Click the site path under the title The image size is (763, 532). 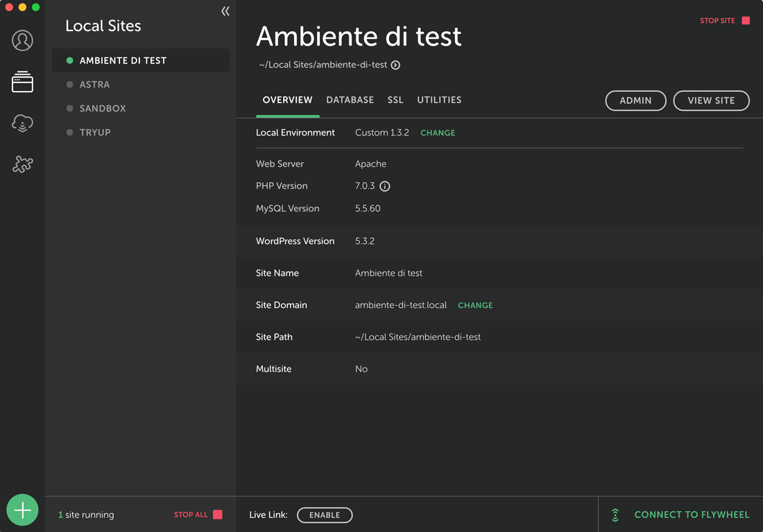[323, 65]
